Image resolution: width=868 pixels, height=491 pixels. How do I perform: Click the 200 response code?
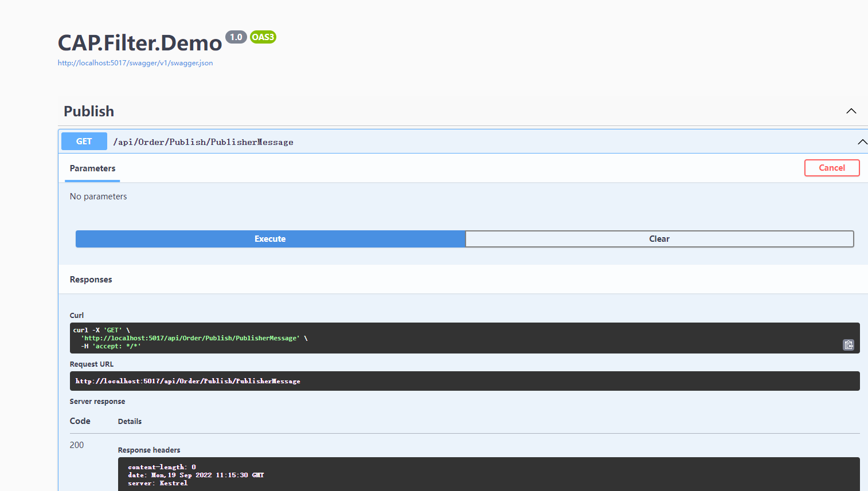coord(77,445)
